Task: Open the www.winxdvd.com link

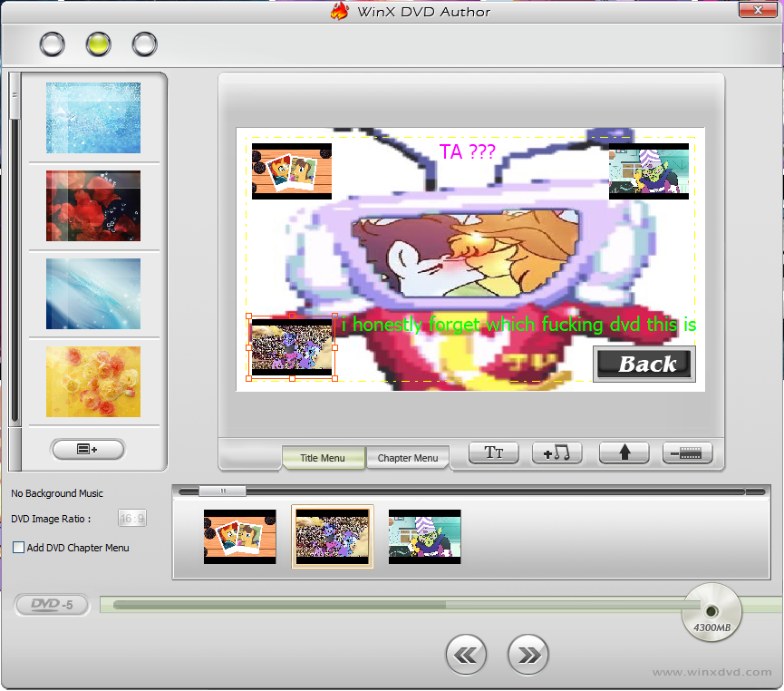Action: [712, 672]
